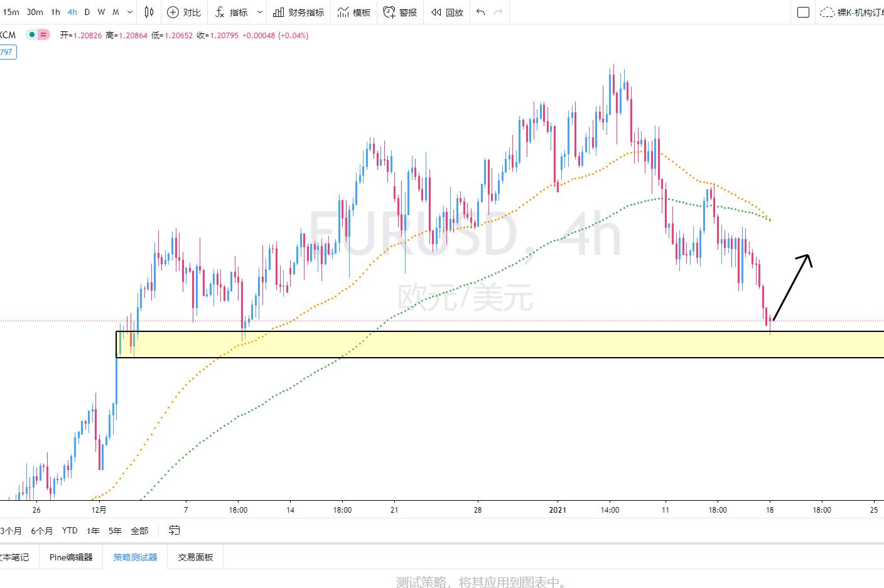This screenshot has height=588, width=884.
Task: Open the 策略测试器 tab
Action: pos(135,557)
